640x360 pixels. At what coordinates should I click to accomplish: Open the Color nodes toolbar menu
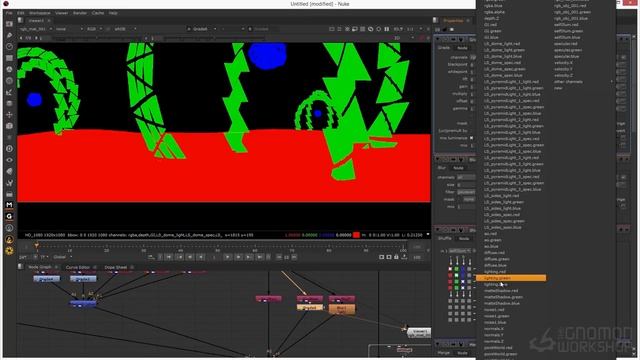point(9,70)
